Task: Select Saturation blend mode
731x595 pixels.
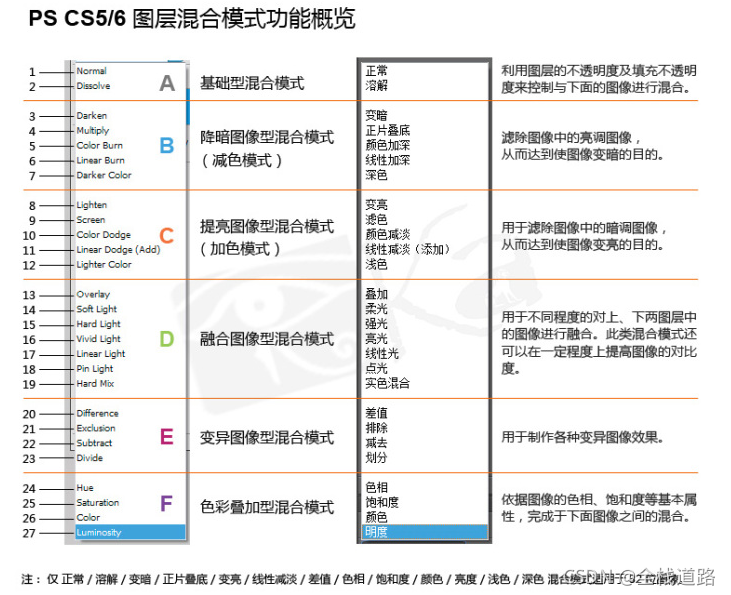Action: click(97, 503)
